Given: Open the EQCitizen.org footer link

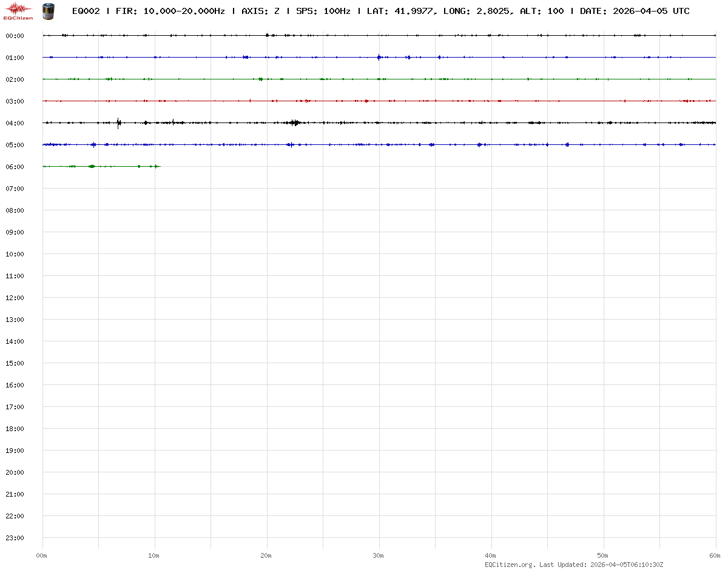Looking at the screenshot, I should pyautogui.click(x=510, y=565).
